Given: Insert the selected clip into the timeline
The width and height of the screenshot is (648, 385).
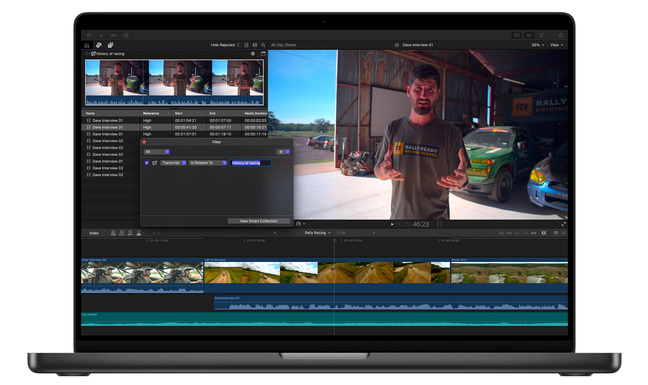Looking at the screenshot, I should coord(122,233).
